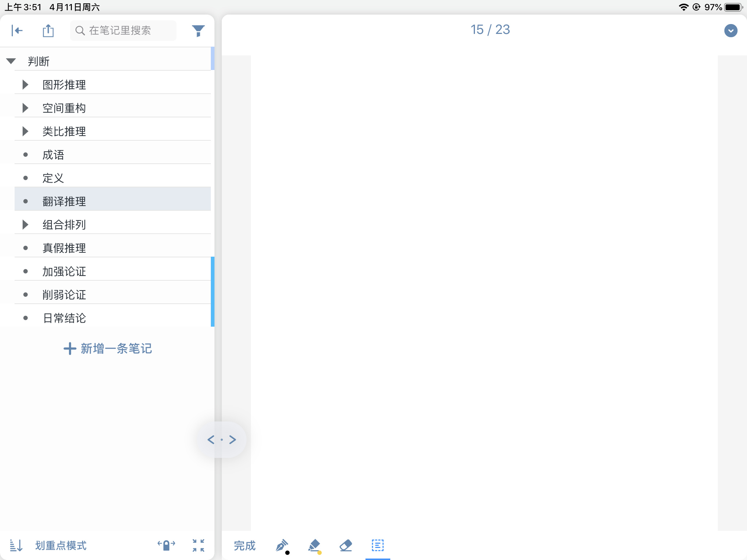
Task: Open the page indicator 15 / 23
Action: pos(490,30)
